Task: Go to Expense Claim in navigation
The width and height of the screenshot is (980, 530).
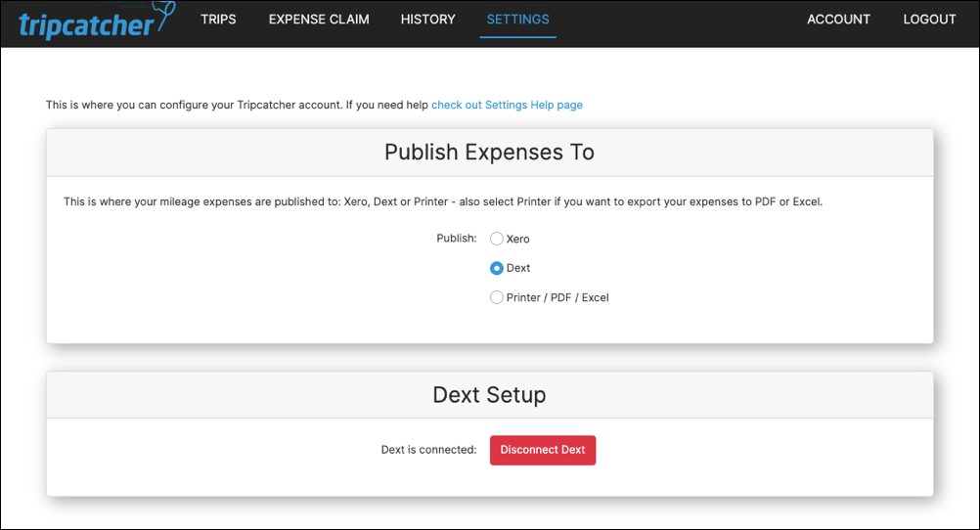Action: (319, 20)
